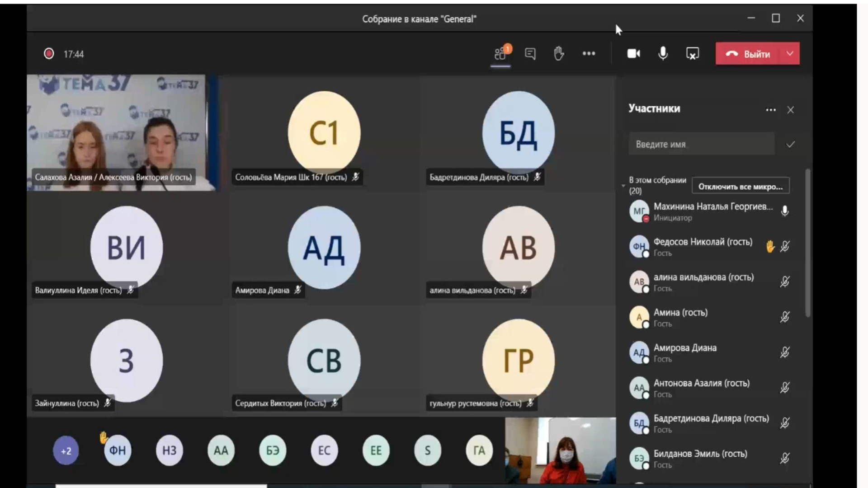Click the 'Введите имя' input field
This screenshot has height=488, width=868.
pos(701,144)
